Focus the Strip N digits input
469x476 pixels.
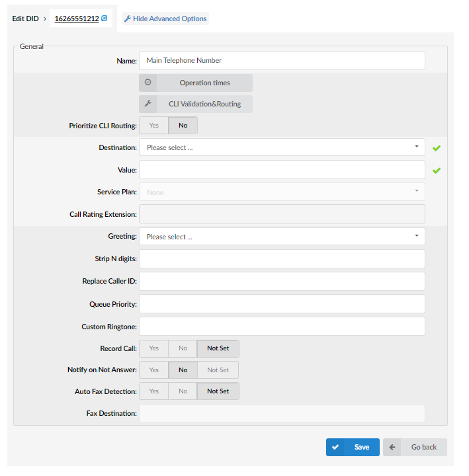pyautogui.click(x=282, y=258)
